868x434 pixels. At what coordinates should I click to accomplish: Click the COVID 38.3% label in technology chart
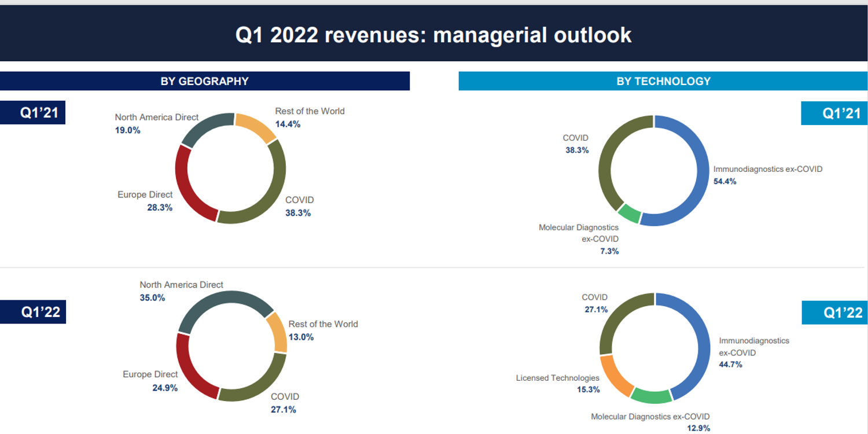[576, 144]
